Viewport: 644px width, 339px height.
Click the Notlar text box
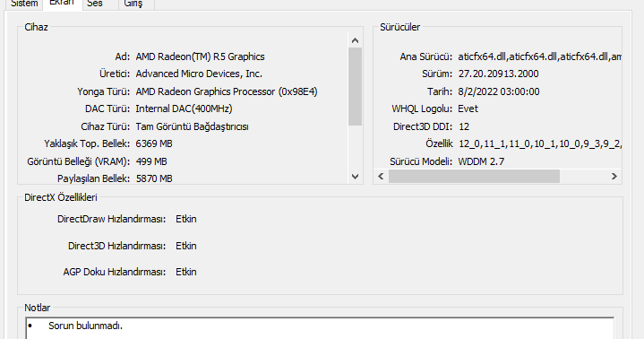[x=320, y=328]
